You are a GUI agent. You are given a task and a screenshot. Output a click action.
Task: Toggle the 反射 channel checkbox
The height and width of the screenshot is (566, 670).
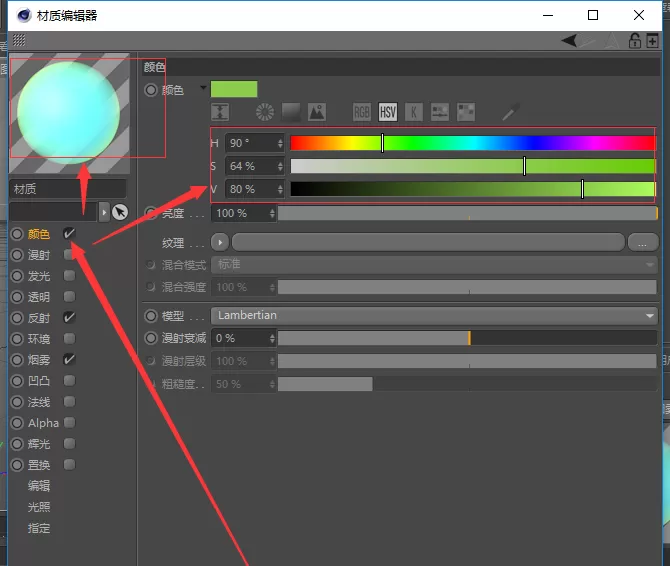tap(69, 317)
